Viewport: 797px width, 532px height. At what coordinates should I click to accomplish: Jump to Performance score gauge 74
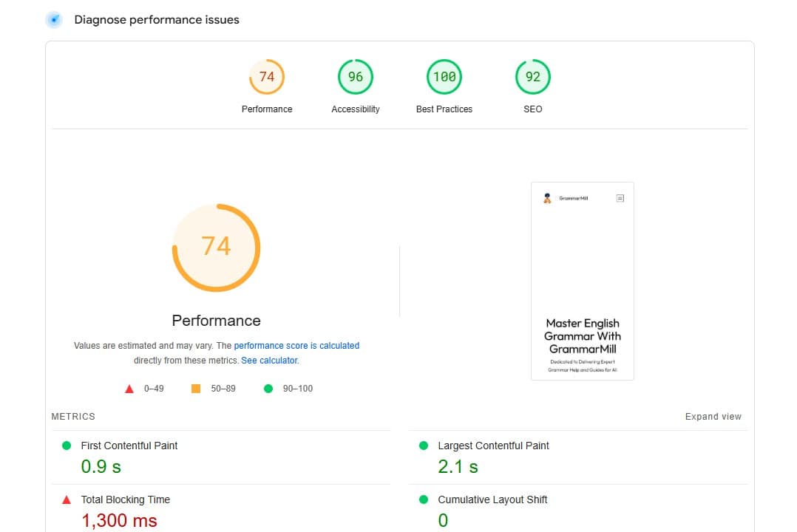(267, 77)
